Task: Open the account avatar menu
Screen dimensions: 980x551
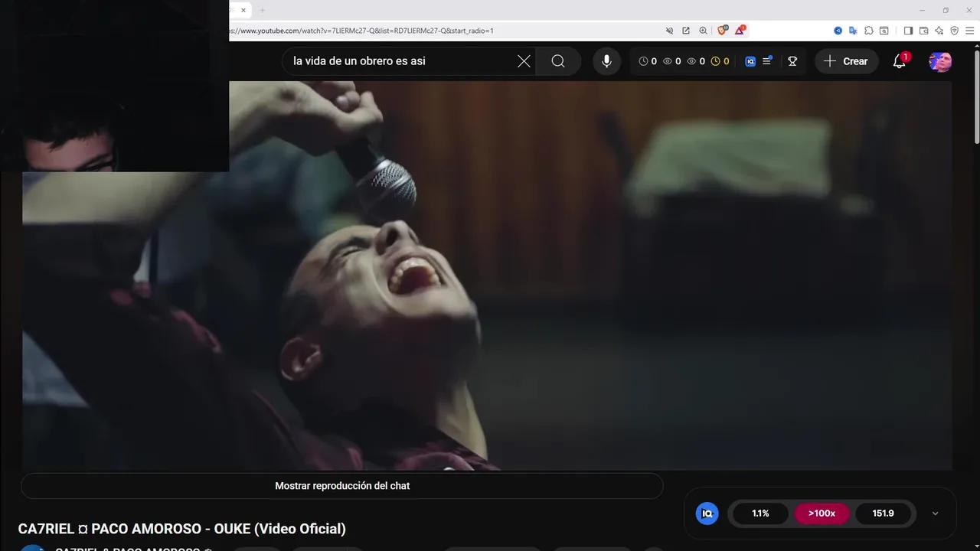Action: click(x=940, y=61)
